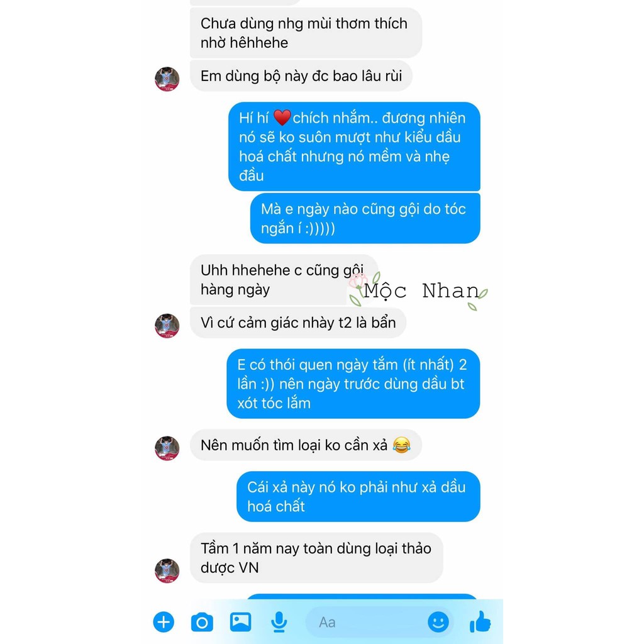Viewport: 644px width, 644px height.
Task: Send a thumbs-up like
Action: point(480,621)
